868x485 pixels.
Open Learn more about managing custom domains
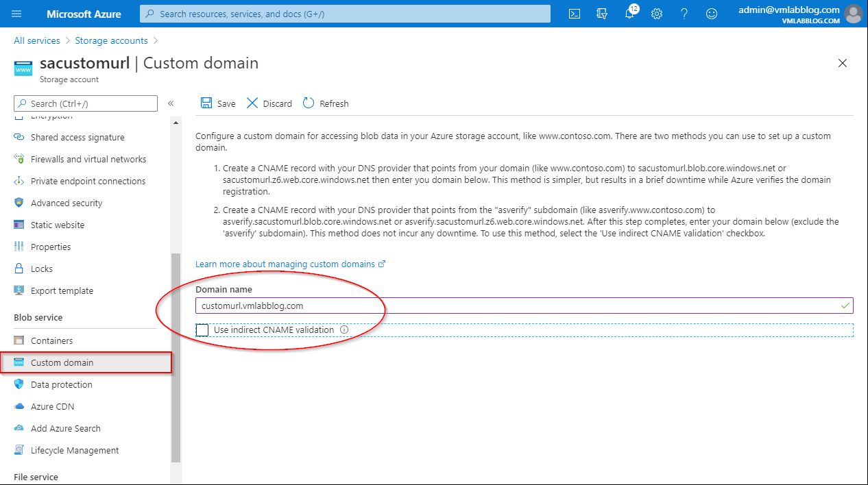(x=286, y=264)
